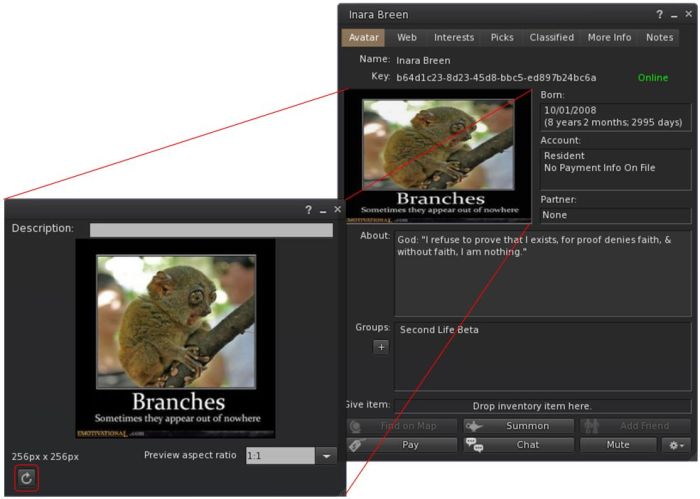This screenshot has height=499, width=700.
Task: Close the Inara Breen profile window
Action: coord(689,14)
